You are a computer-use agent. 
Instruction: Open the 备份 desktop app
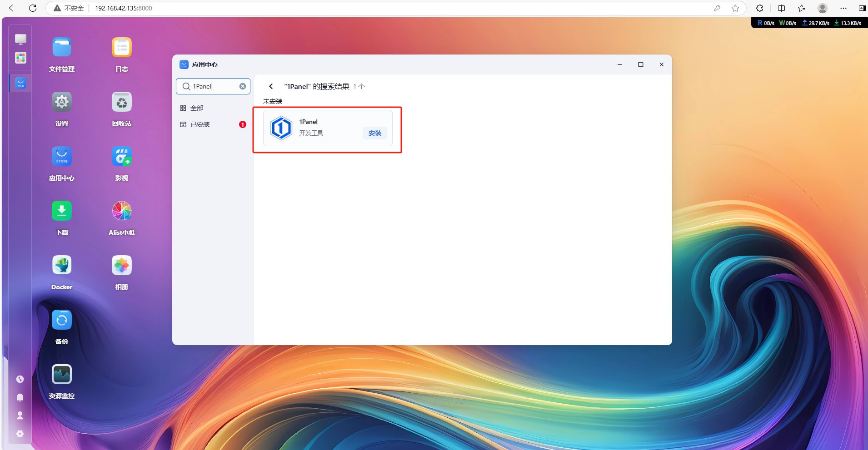62,320
